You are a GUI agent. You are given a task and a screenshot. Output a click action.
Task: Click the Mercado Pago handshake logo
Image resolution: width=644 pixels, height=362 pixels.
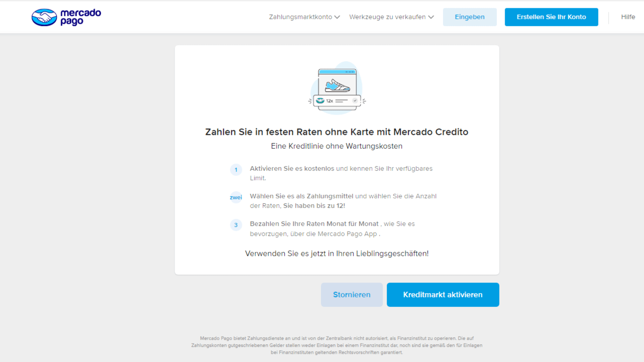[x=44, y=17]
